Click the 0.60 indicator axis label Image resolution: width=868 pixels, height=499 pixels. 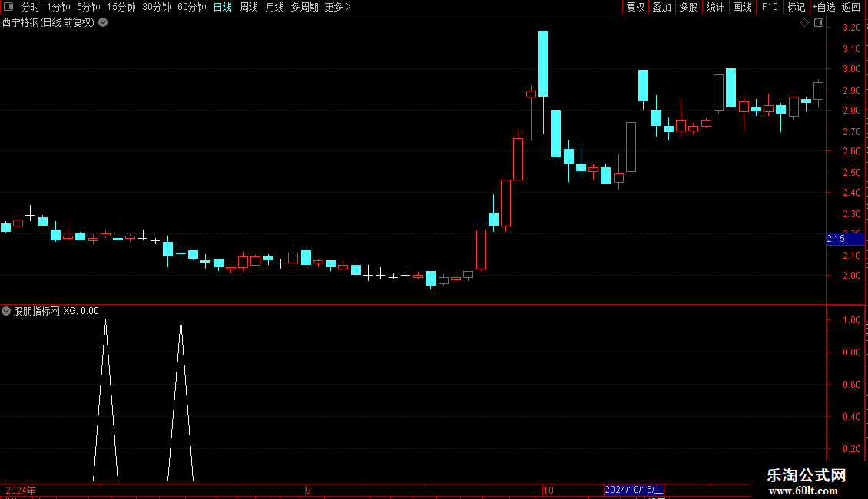(851, 385)
